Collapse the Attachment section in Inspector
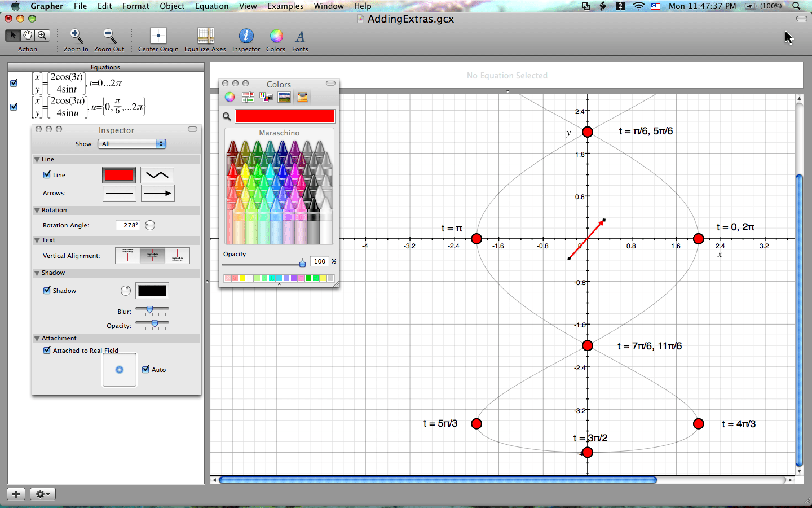Screen dimensions: 812x508 click(37, 339)
